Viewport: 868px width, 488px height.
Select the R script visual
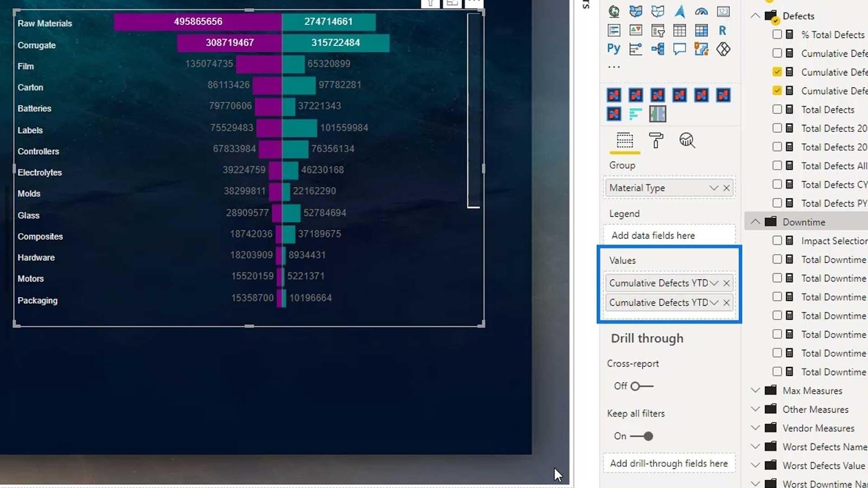723,30
